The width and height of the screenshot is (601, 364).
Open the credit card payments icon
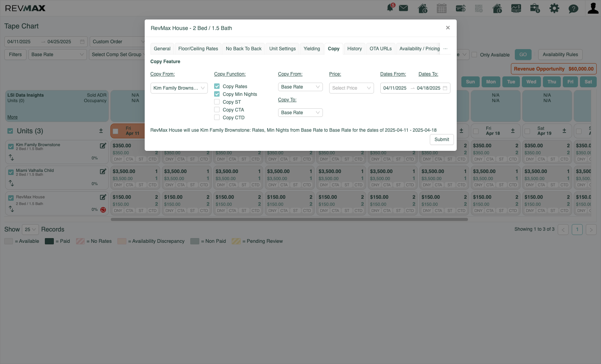(461, 8)
